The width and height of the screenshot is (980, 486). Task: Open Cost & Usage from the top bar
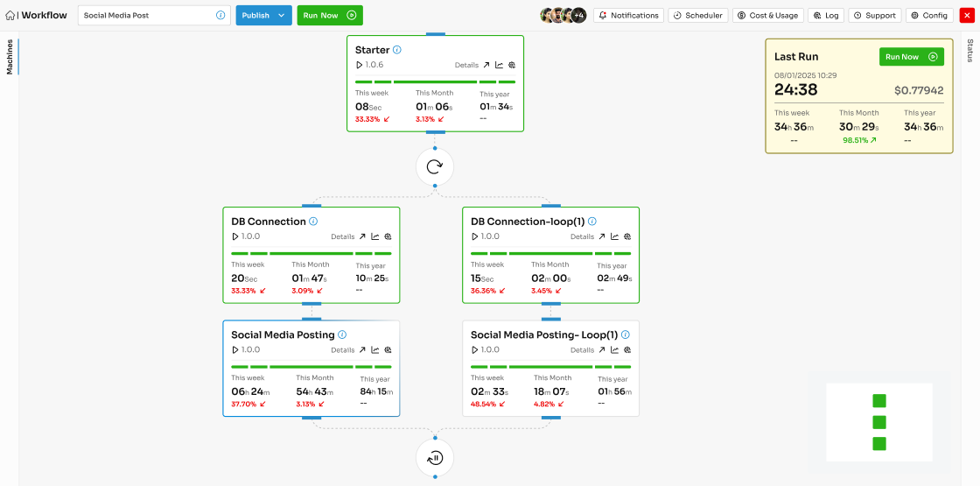[767, 16]
